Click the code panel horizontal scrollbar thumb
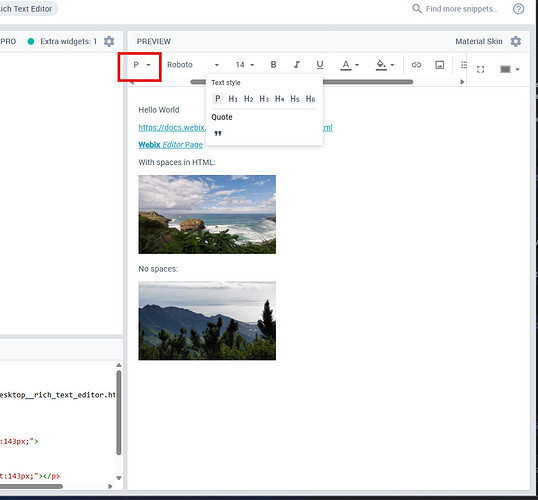This screenshot has height=500, width=538. pos(31,486)
